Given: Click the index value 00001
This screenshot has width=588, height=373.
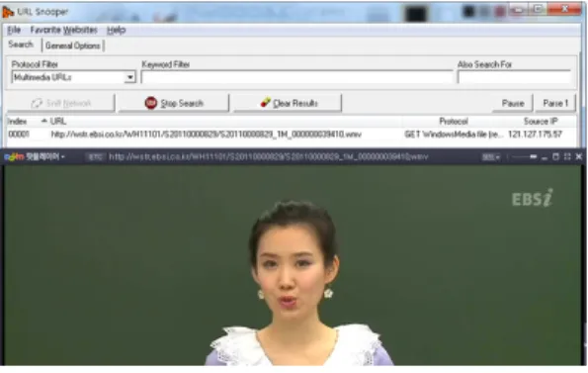Looking at the screenshot, I should (19, 135).
